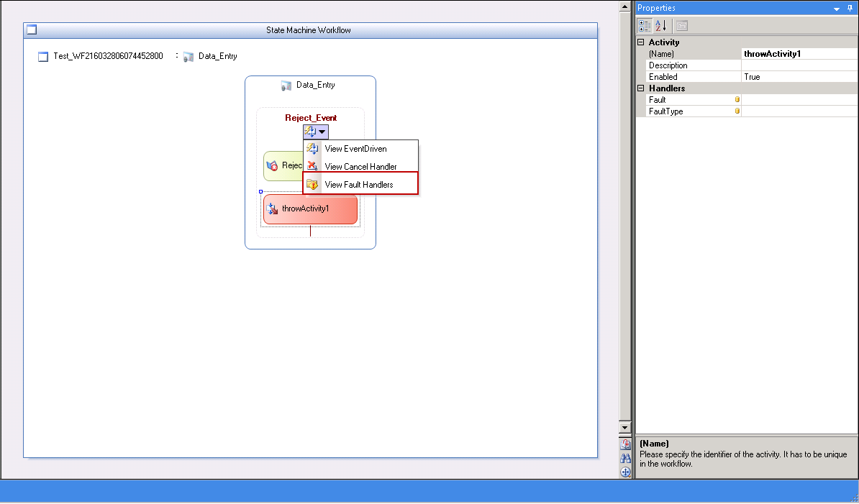Select the Reject_Event title text

(x=311, y=118)
